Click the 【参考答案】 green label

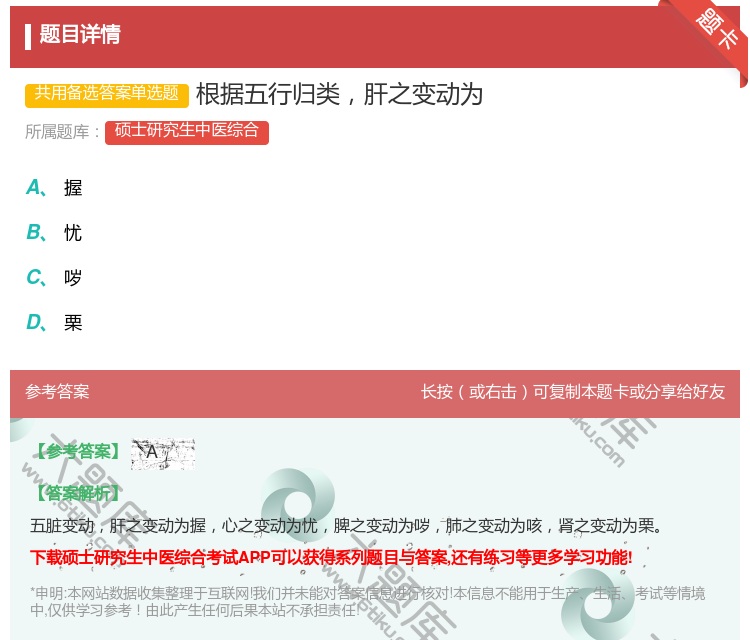[x=78, y=451]
